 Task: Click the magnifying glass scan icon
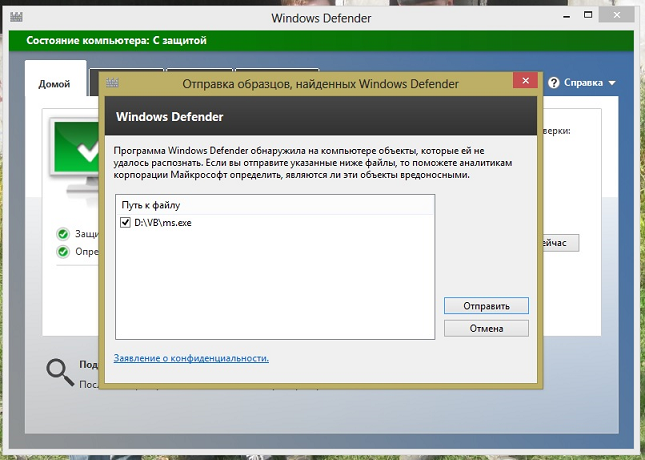tap(60, 372)
